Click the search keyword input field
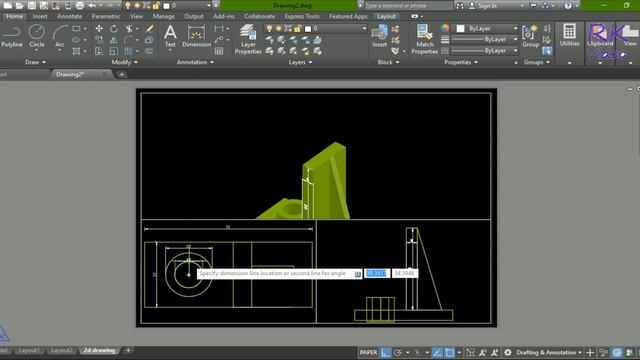Viewport: 640px width, 360px height. [408, 6]
